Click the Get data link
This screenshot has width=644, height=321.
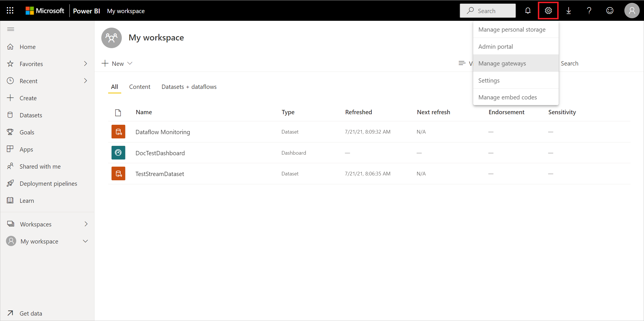click(31, 313)
